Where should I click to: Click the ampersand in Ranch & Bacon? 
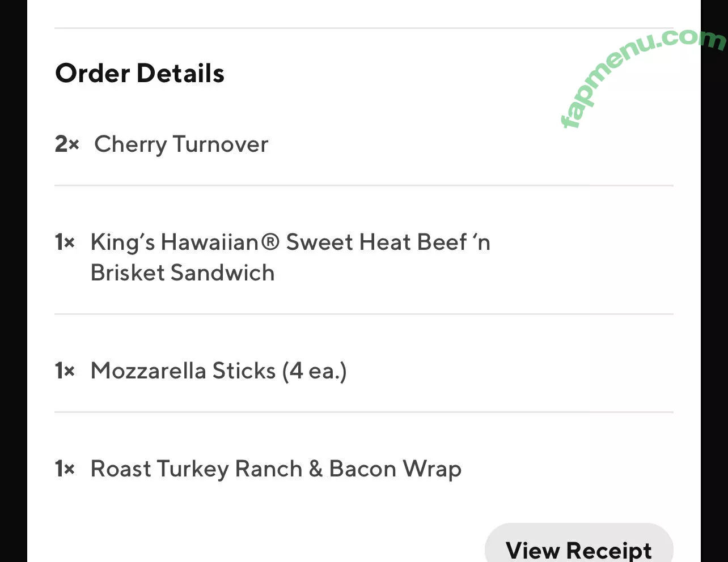tap(316, 469)
